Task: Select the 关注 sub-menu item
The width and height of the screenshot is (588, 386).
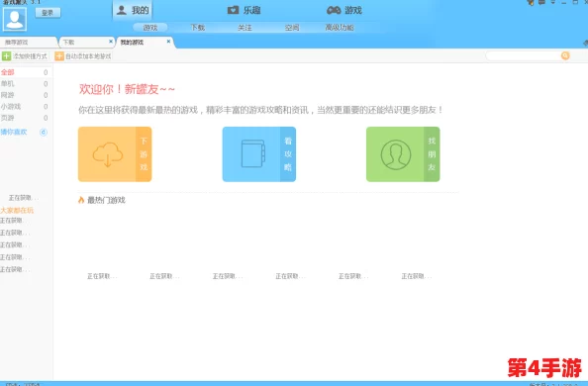Action: [245, 28]
